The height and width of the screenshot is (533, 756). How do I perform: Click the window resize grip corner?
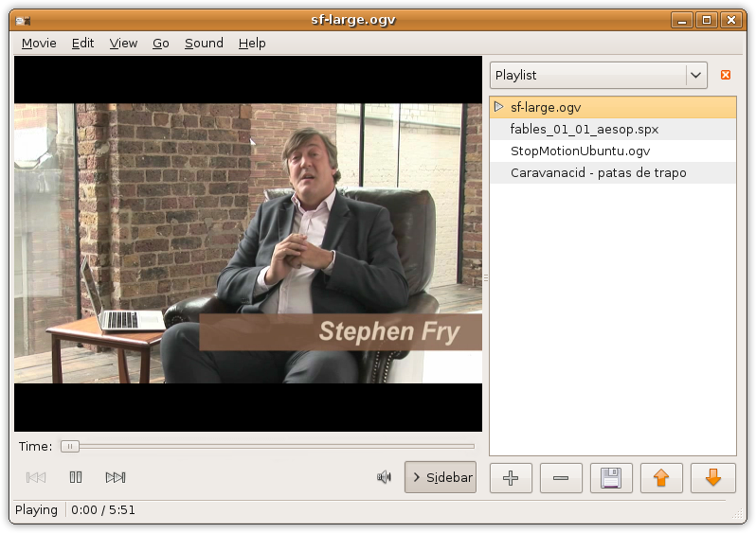click(x=737, y=514)
